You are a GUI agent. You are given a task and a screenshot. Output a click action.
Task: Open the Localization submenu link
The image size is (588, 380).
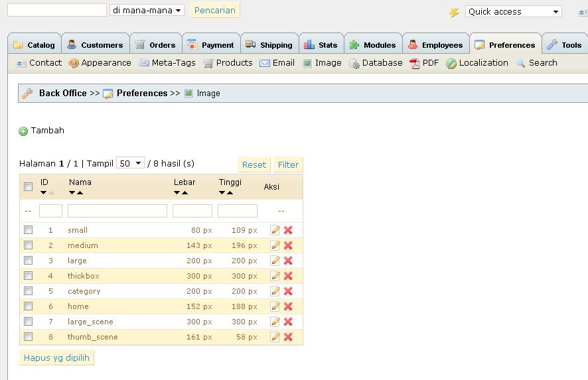[477, 63]
